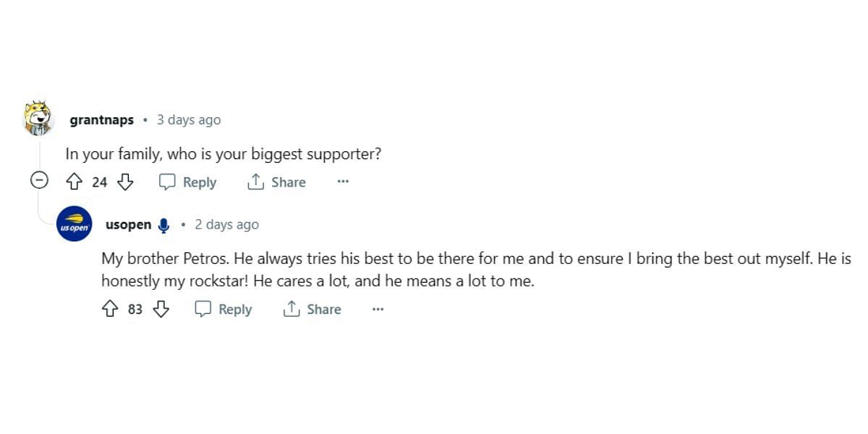Upvote the grantnaps comment
868x434 pixels.
click(x=74, y=182)
